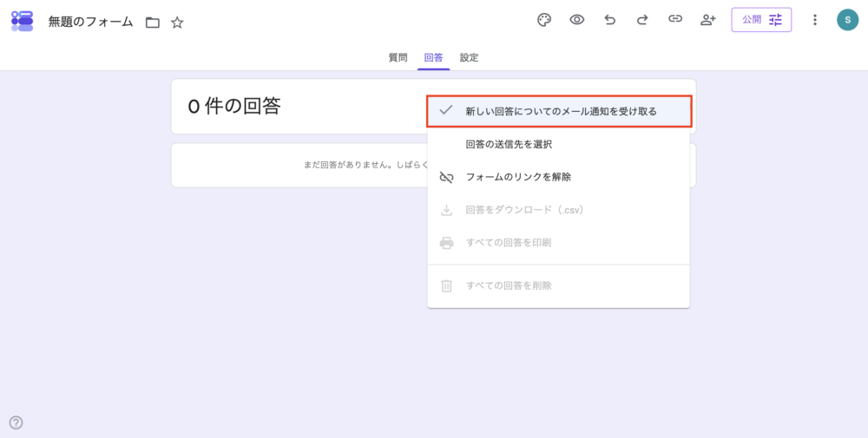Select the 回答 tab
Image resolution: width=868 pixels, height=438 pixels.
pyautogui.click(x=433, y=57)
